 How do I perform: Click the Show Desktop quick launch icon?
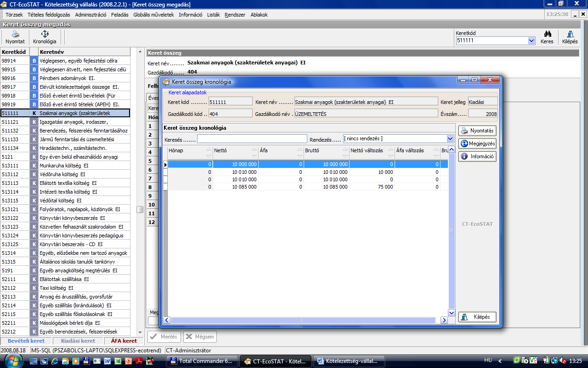click(x=34, y=361)
